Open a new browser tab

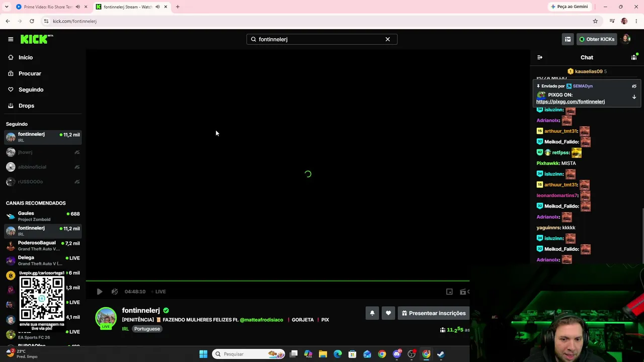[x=178, y=7]
